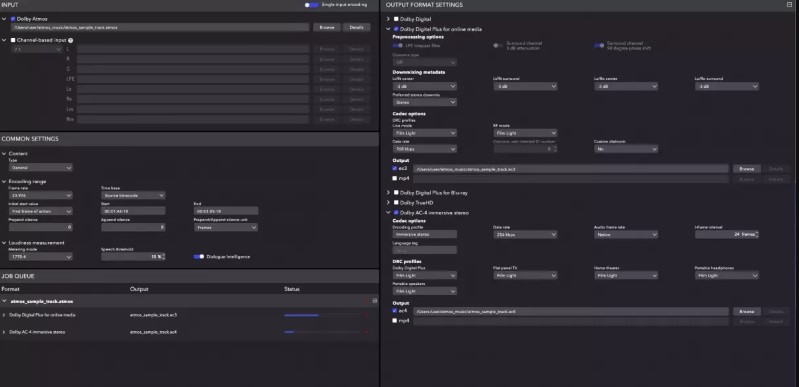Expand the Dolby Digital Plus for Blu-ray section
Image resolution: width=799 pixels, height=387 pixels.
pyautogui.click(x=388, y=193)
